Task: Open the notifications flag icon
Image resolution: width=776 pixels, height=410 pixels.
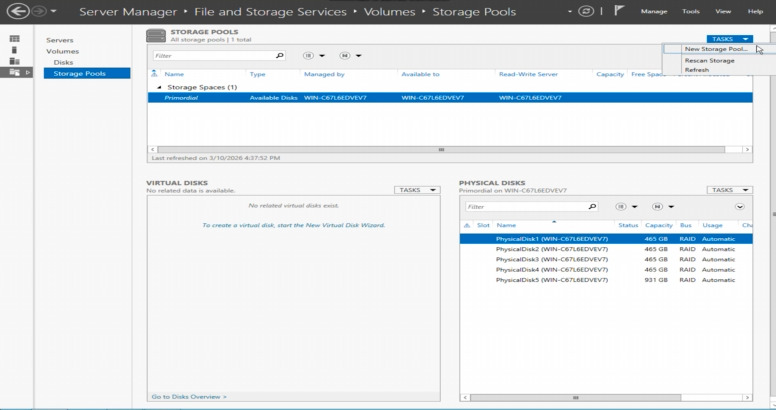Action: pyautogui.click(x=619, y=10)
